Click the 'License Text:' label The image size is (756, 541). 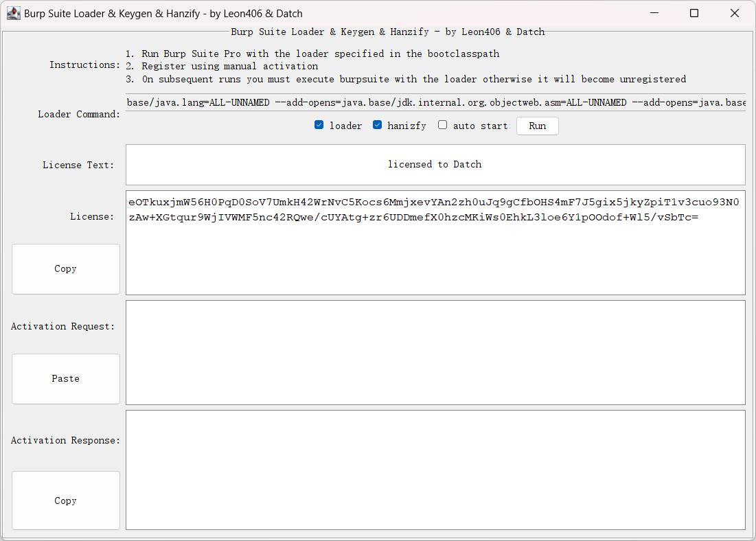tap(78, 165)
